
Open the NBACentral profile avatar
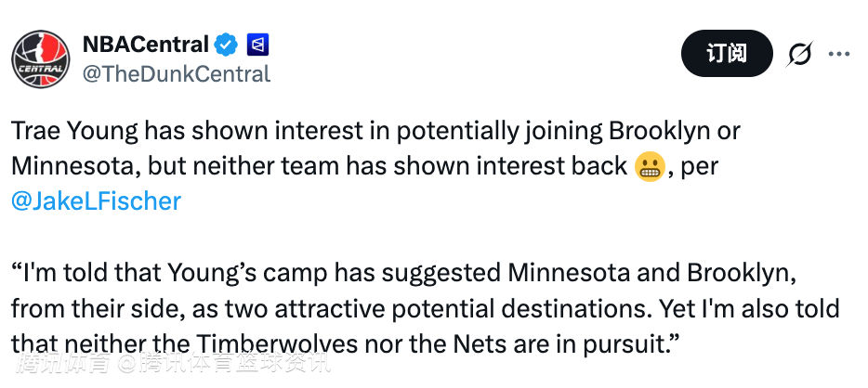[x=42, y=58]
